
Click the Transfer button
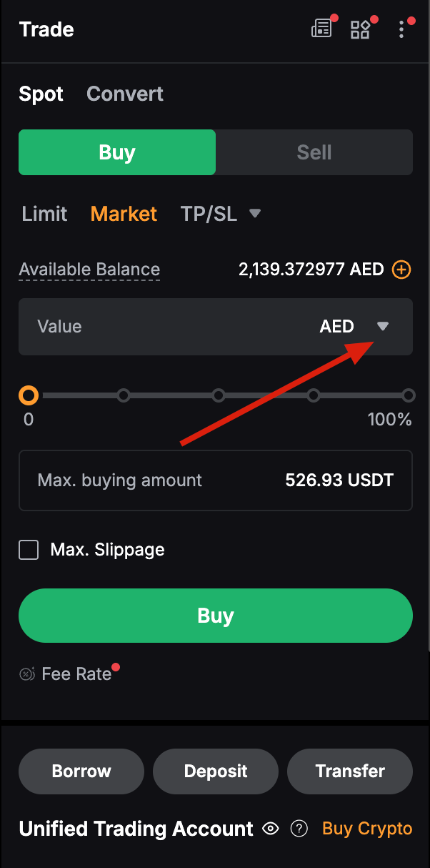click(x=349, y=771)
